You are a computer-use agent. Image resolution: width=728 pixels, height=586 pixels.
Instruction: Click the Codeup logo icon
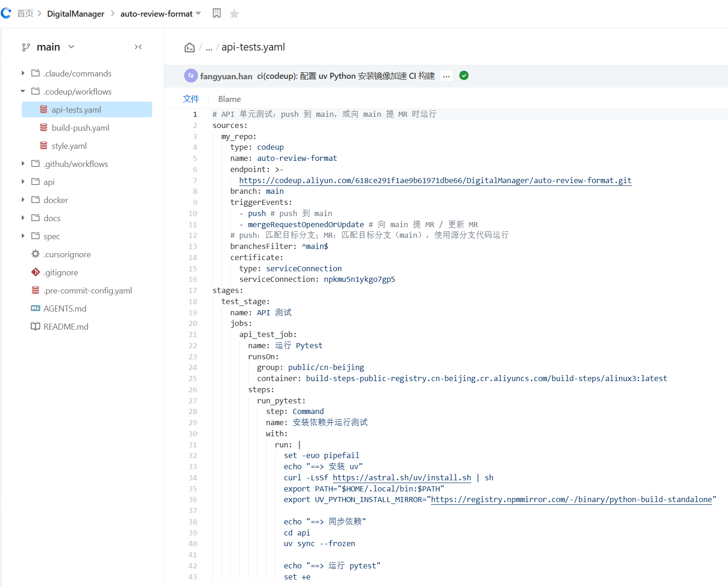pyautogui.click(x=6, y=13)
